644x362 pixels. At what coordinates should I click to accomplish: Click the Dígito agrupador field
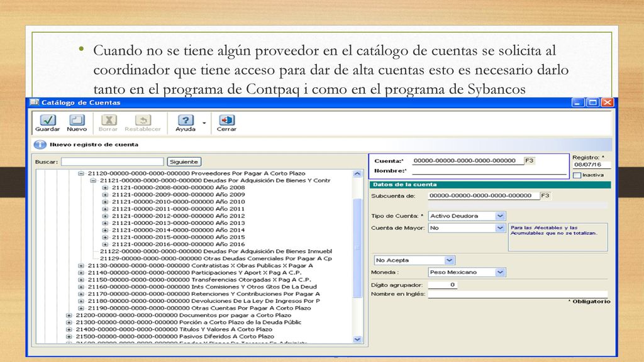click(x=442, y=285)
